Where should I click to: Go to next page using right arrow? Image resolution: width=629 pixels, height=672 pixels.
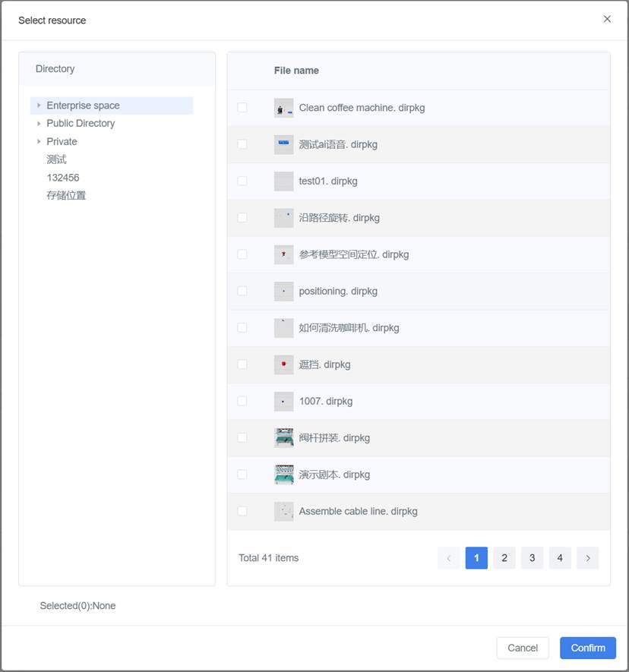coord(587,558)
